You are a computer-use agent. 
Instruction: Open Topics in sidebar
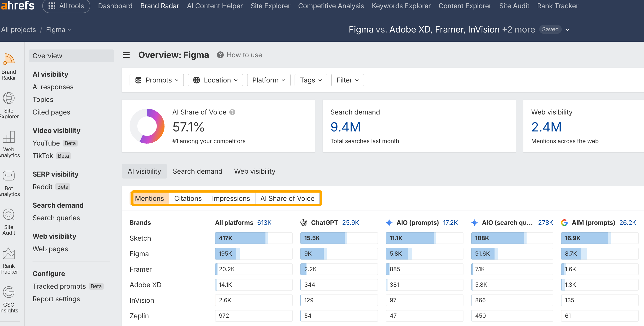(43, 99)
